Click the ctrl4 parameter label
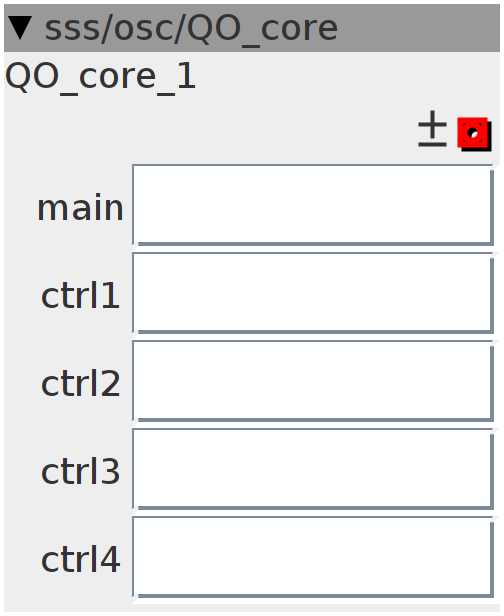Image resolution: width=504 pixels, height=616 pixels. pos(81,559)
